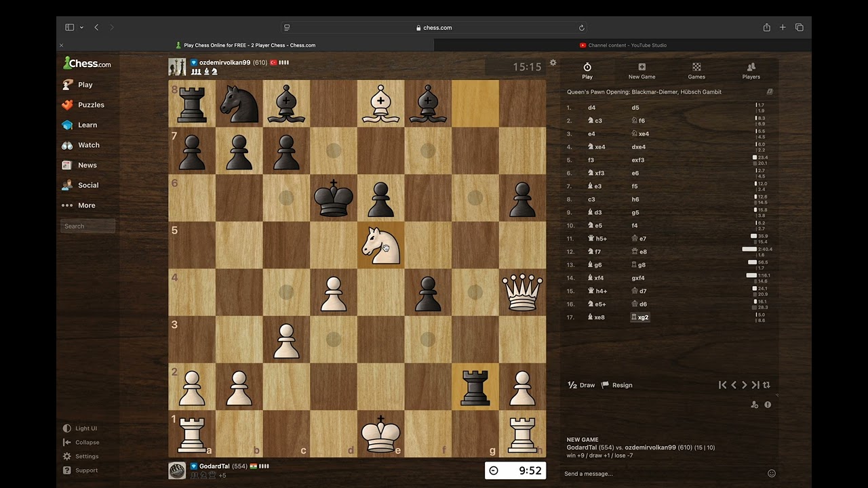Open the Safari sidebar dropdown chevron
Image resolution: width=868 pixels, height=488 pixels.
(81, 28)
